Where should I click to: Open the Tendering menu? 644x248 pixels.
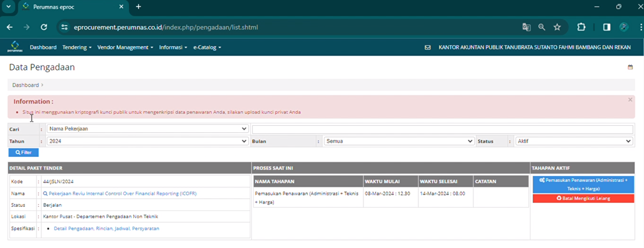tap(77, 47)
